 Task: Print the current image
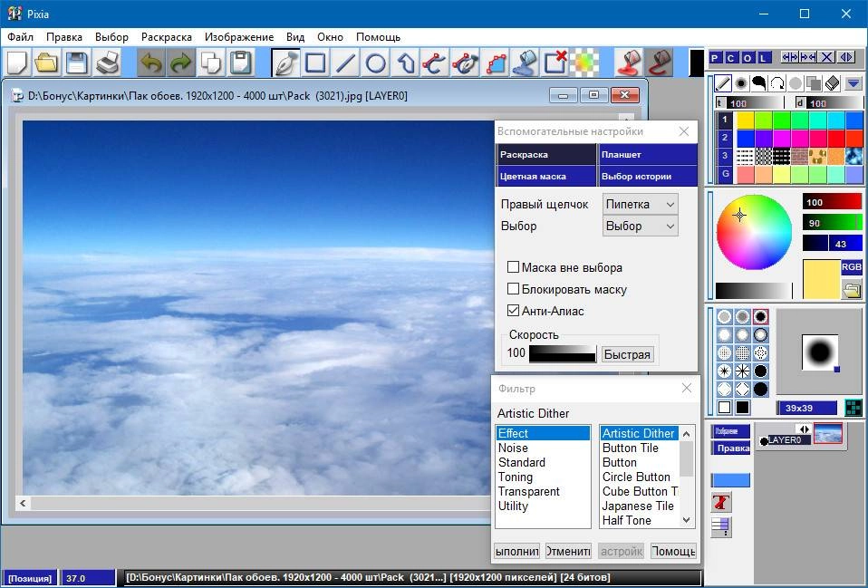pyautogui.click(x=107, y=63)
